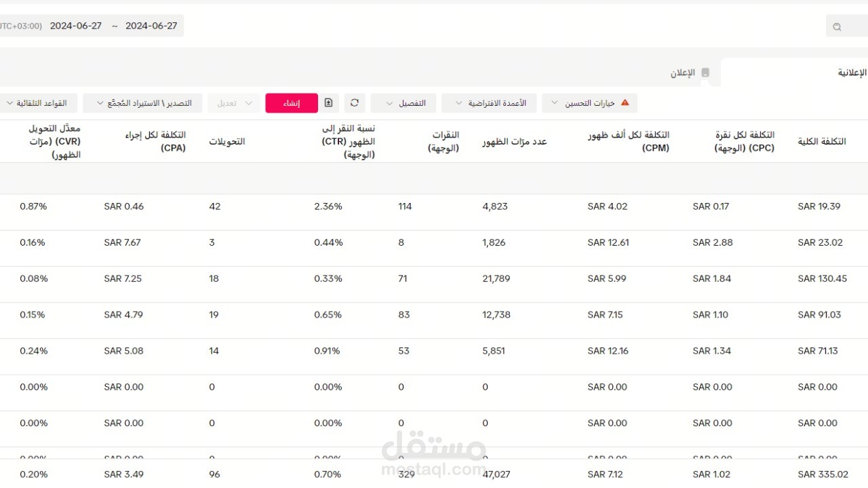
Task: Click CPC value SAR 2.88
Action: (x=713, y=242)
